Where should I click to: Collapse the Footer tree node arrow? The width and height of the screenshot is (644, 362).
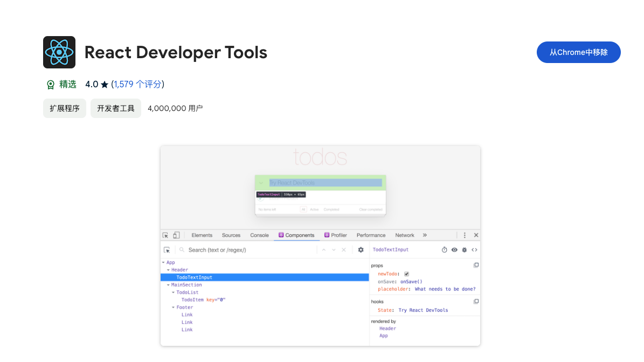pyautogui.click(x=173, y=308)
